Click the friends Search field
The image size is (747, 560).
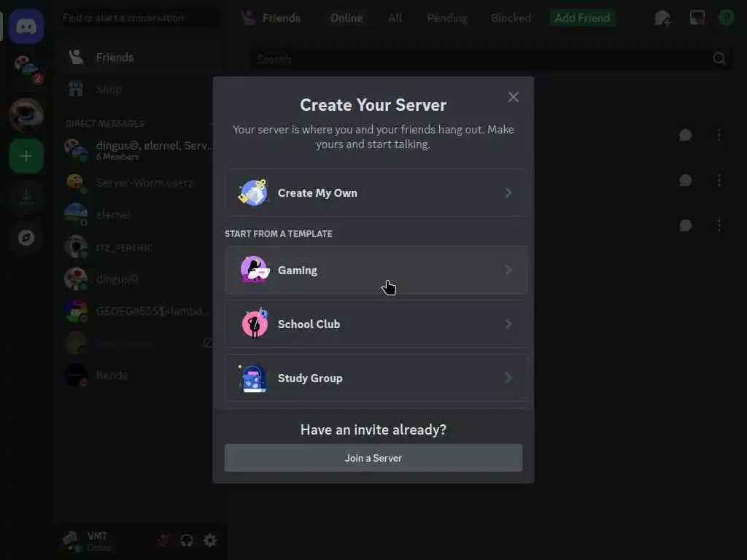491,59
